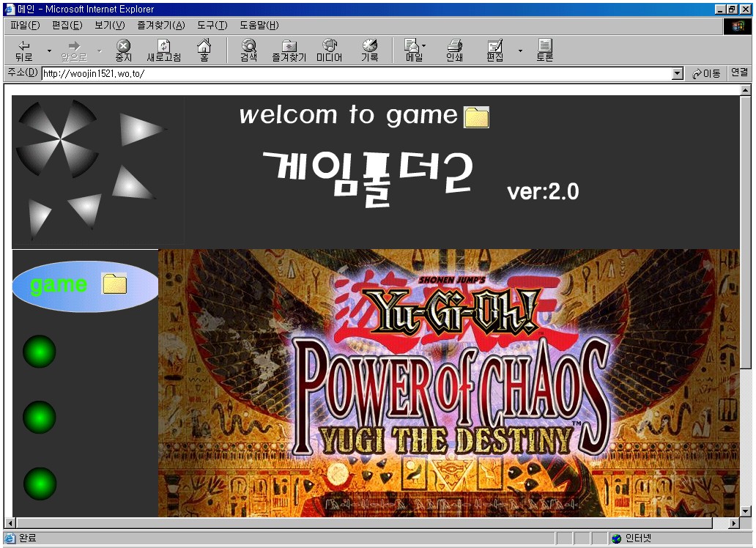Click the Print (인쇄) toolbar icon
Viewport: 756px width, 548px height.
click(x=454, y=50)
